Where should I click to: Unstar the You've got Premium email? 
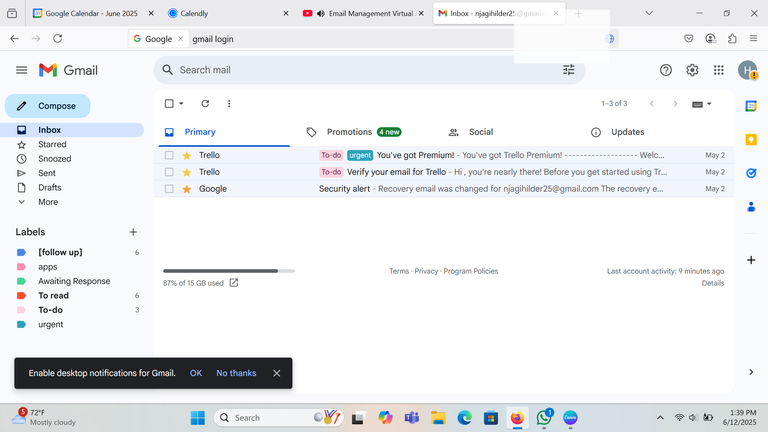tap(187, 155)
